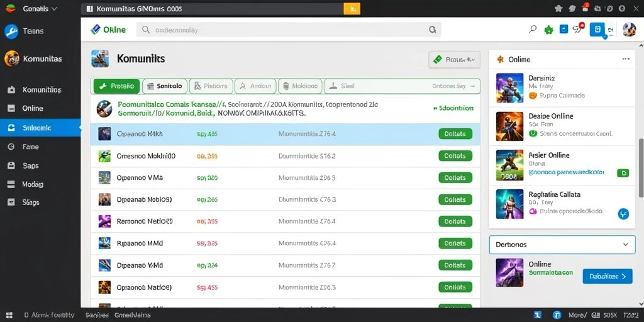Expand the Dertionos dropdown
This screenshot has width=644, height=322.
click(562, 245)
